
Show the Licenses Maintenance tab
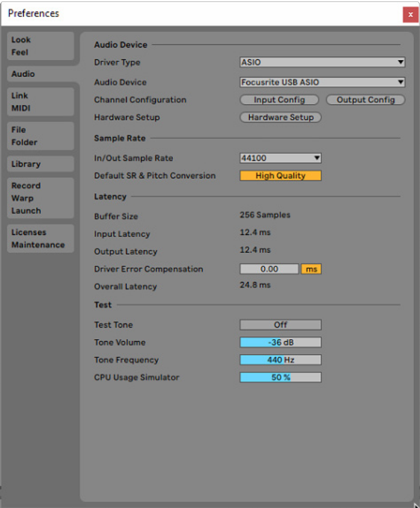point(39,238)
